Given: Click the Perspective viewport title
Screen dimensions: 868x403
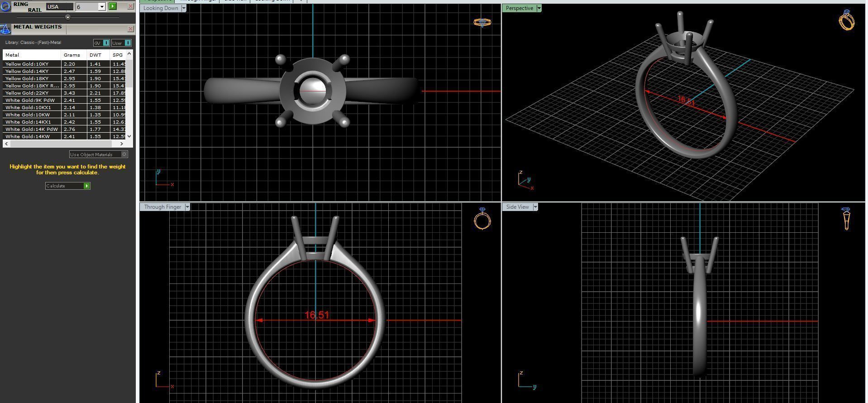Looking at the screenshot, I should [519, 8].
